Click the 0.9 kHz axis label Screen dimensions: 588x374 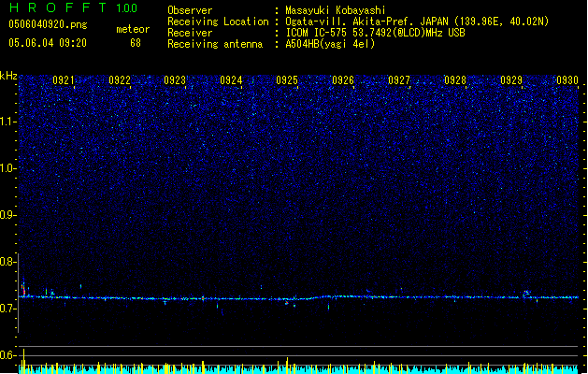(x=7, y=215)
